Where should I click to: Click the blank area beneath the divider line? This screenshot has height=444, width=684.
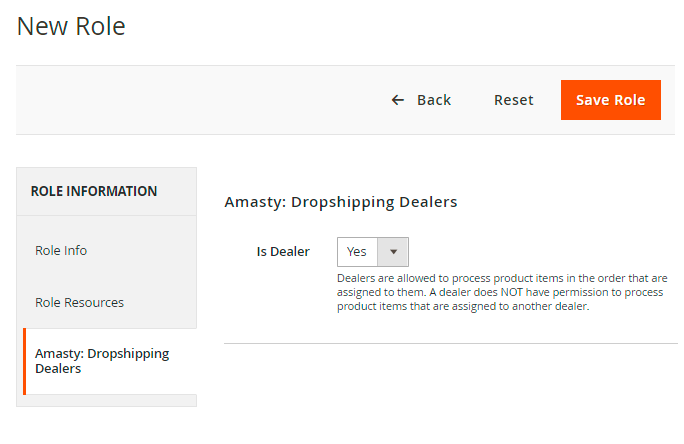[450, 390]
